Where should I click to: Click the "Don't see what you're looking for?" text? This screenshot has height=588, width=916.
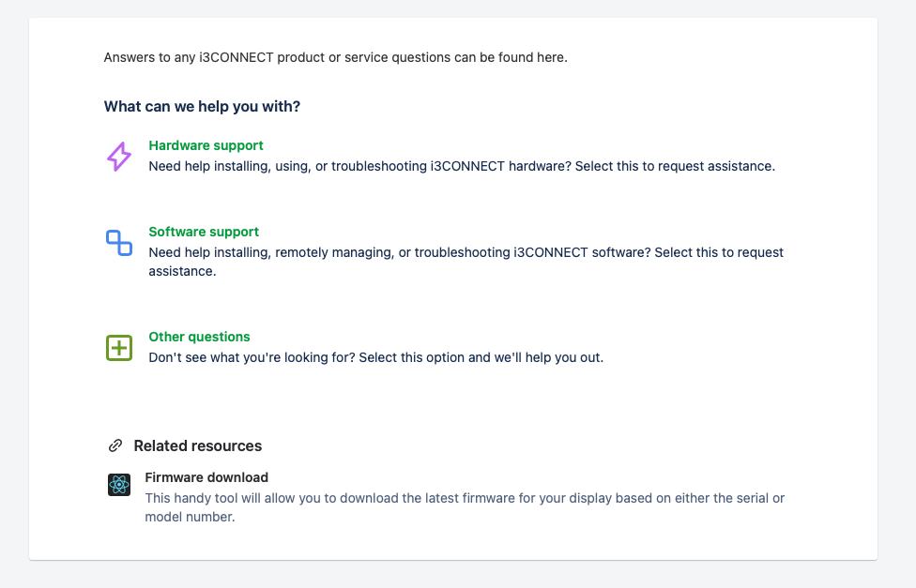(253, 357)
